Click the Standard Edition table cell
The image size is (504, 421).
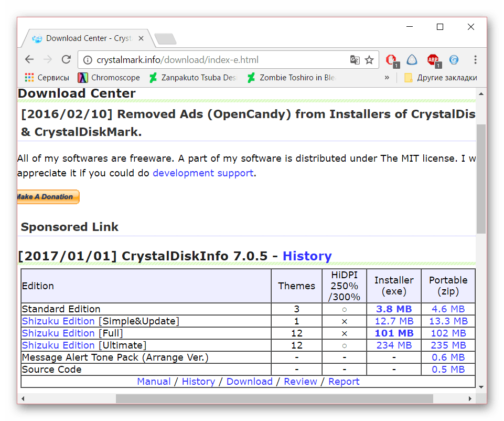point(146,309)
